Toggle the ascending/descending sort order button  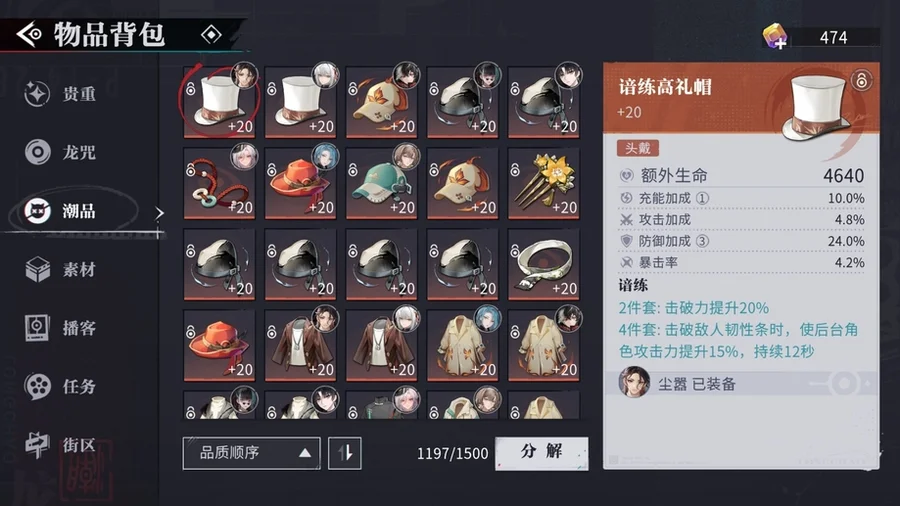tap(344, 453)
